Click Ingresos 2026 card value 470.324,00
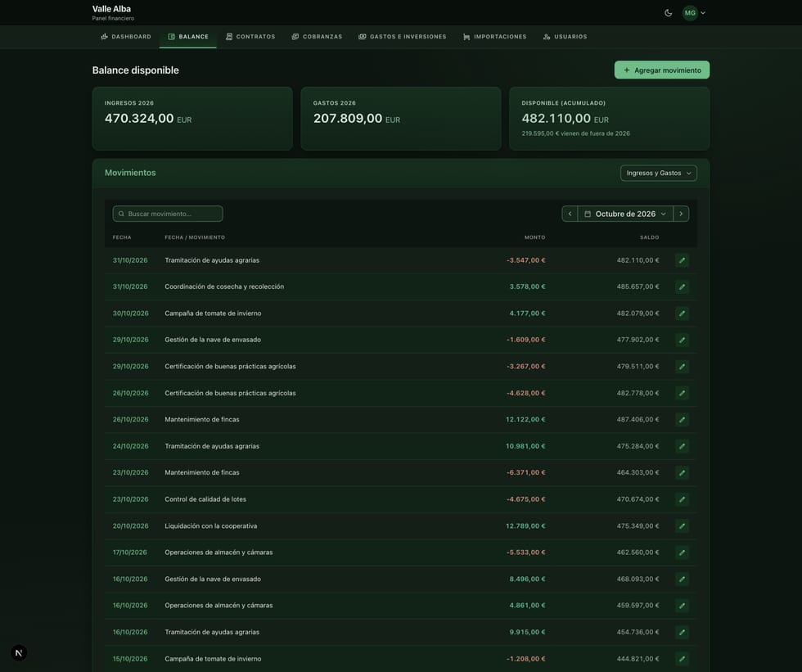The width and height of the screenshot is (802, 672). (x=139, y=119)
